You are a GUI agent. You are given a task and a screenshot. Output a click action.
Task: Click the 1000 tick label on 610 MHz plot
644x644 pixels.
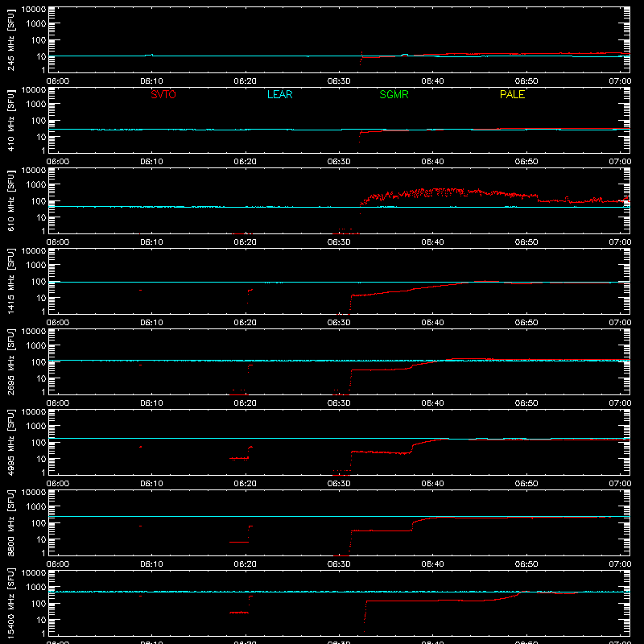pyautogui.click(x=36, y=185)
